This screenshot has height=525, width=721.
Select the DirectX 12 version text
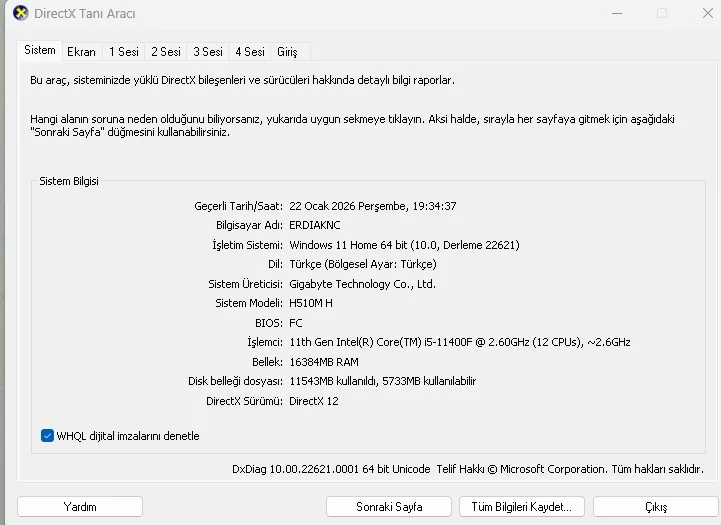tap(314, 401)
